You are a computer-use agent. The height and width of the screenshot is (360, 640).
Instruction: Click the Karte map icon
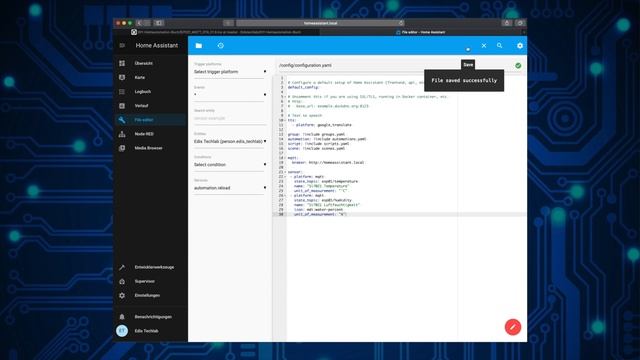[122, 78]
